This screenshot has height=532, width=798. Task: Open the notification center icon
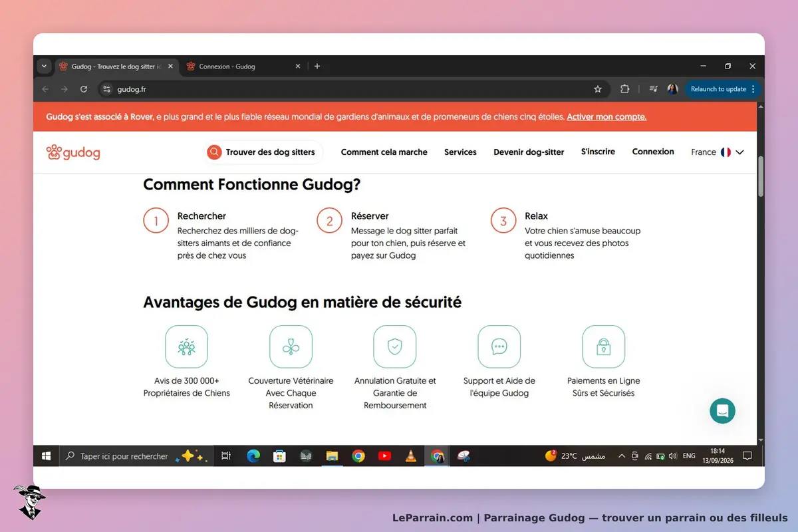(x=747, y=456)
